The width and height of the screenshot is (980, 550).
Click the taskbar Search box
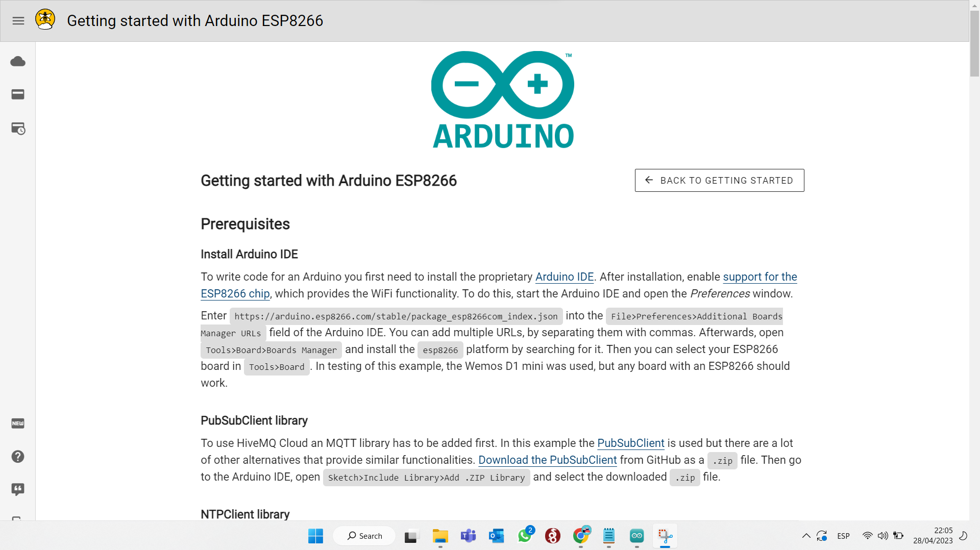pos(364,536)
